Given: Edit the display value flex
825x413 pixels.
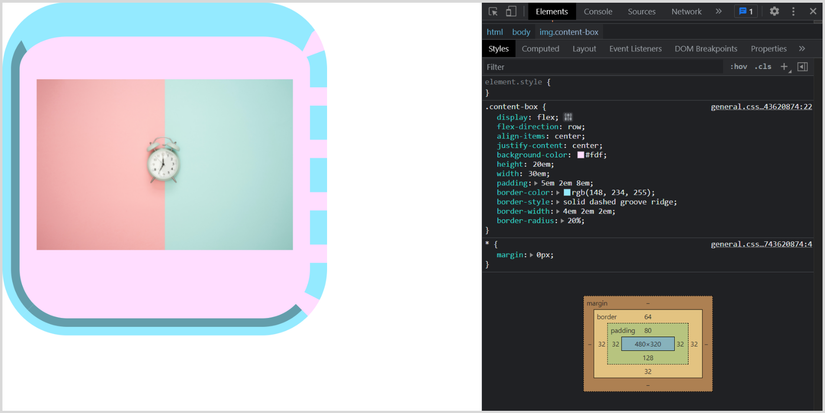Looking at the screenshot, I should tap(546, 117).
